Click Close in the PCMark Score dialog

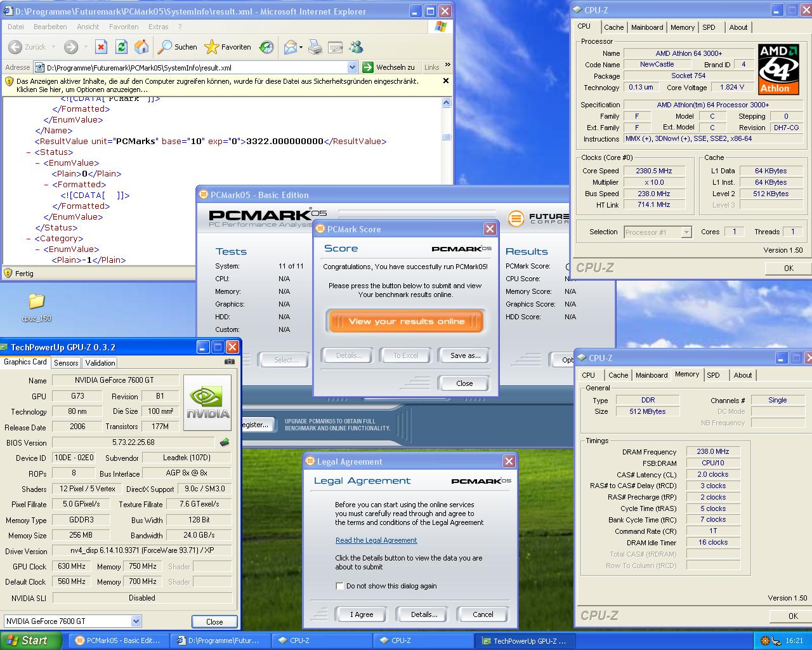[x=464, y=383]
